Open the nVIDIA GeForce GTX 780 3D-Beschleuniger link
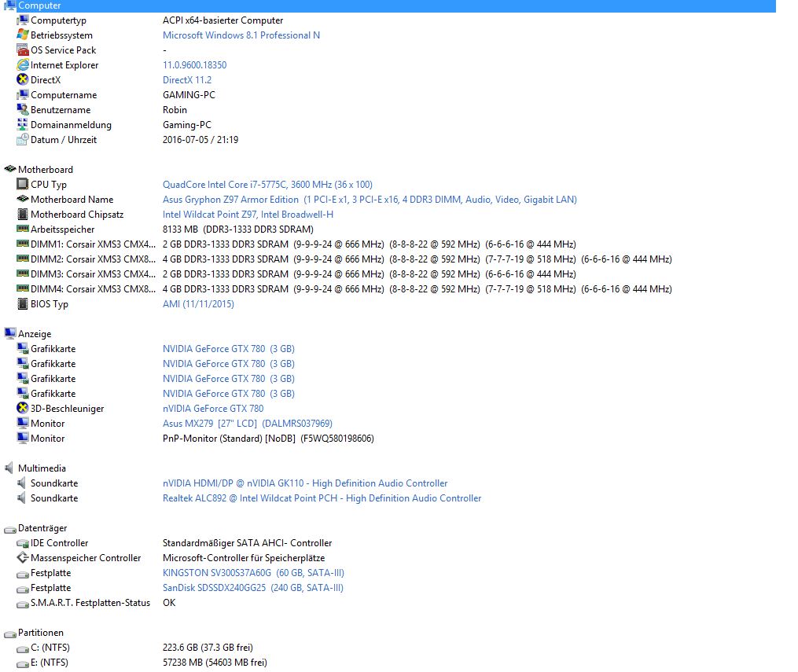 point(213,409)
